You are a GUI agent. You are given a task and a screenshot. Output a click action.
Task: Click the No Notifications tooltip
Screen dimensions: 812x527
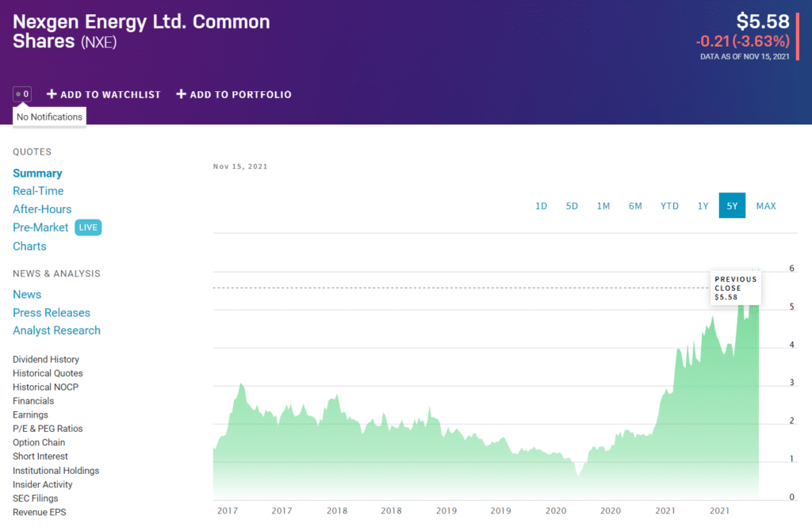click(x=49, y=116)
